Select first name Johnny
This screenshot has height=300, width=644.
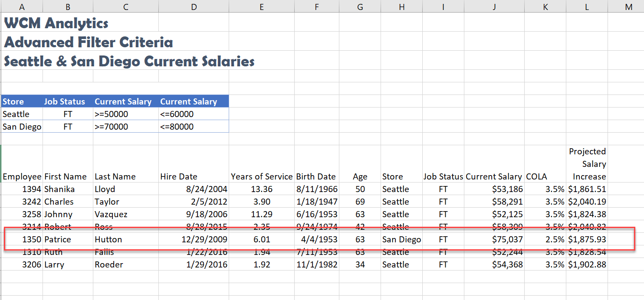pos(68,214)
